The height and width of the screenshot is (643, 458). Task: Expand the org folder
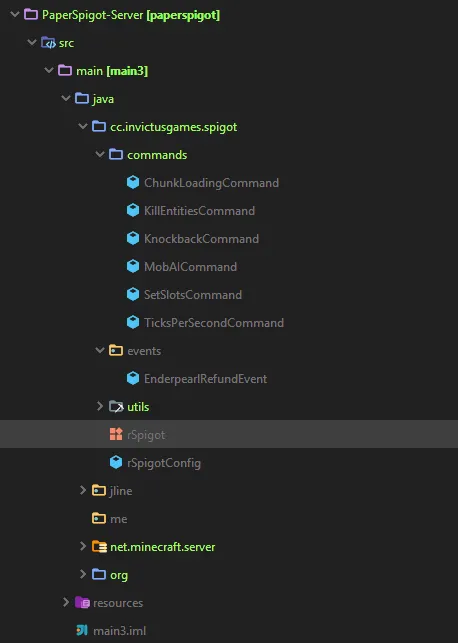(x=83, y=574)
